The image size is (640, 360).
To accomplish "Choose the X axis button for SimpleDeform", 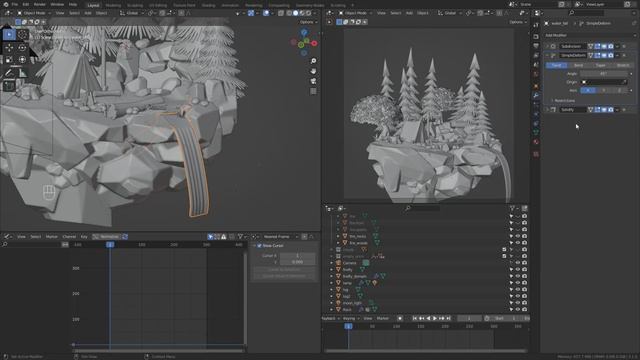I will [588, 91].
